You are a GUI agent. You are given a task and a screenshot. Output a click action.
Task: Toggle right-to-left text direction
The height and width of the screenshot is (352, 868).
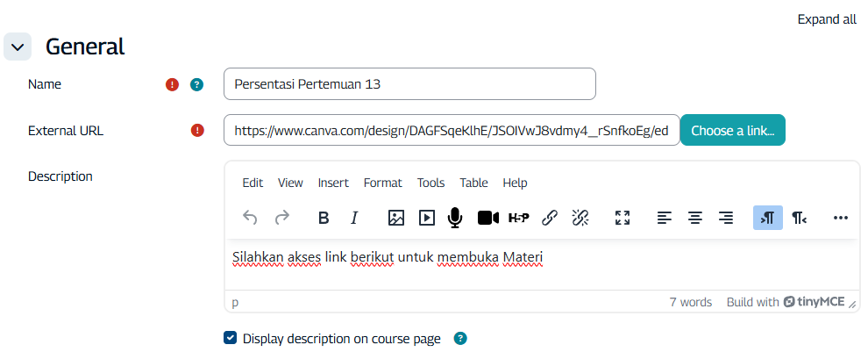point(799,218)
